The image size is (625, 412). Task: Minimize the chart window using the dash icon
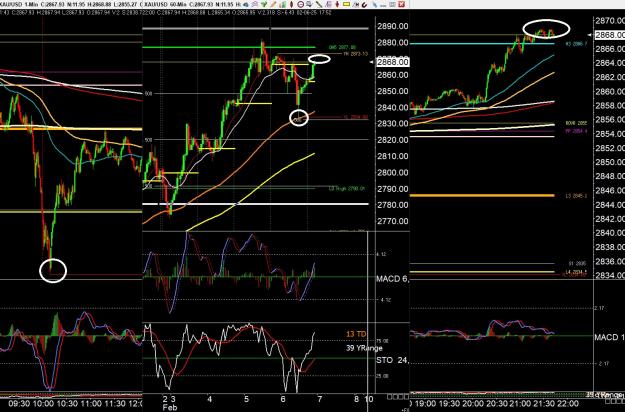click(x=383, y=6)
